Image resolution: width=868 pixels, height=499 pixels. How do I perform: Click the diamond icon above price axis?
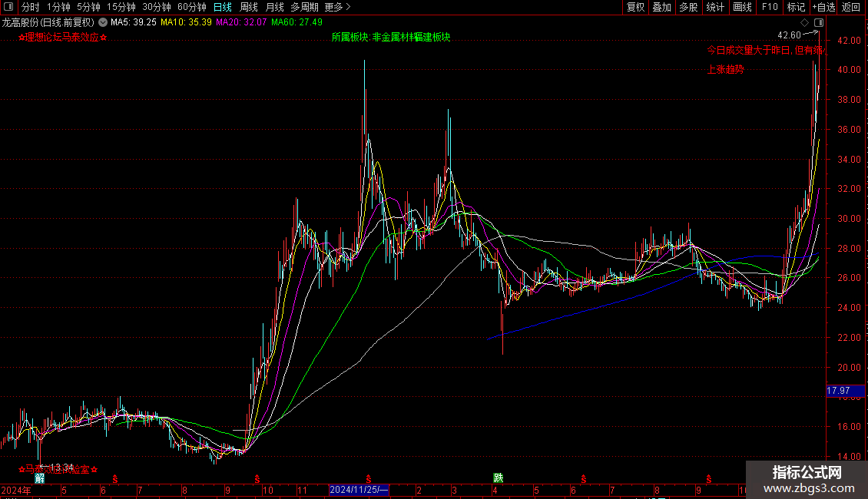pyautogui.click(x=804, y=22)
